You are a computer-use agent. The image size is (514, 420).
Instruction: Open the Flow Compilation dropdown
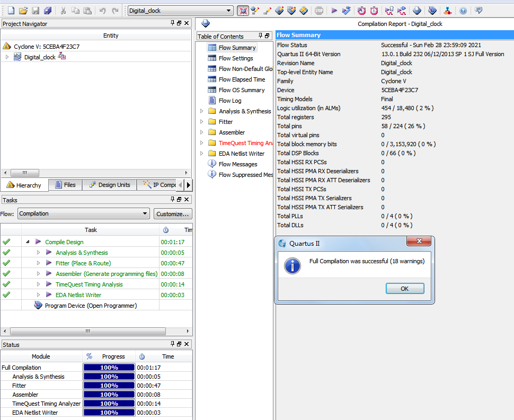[84, 213]
